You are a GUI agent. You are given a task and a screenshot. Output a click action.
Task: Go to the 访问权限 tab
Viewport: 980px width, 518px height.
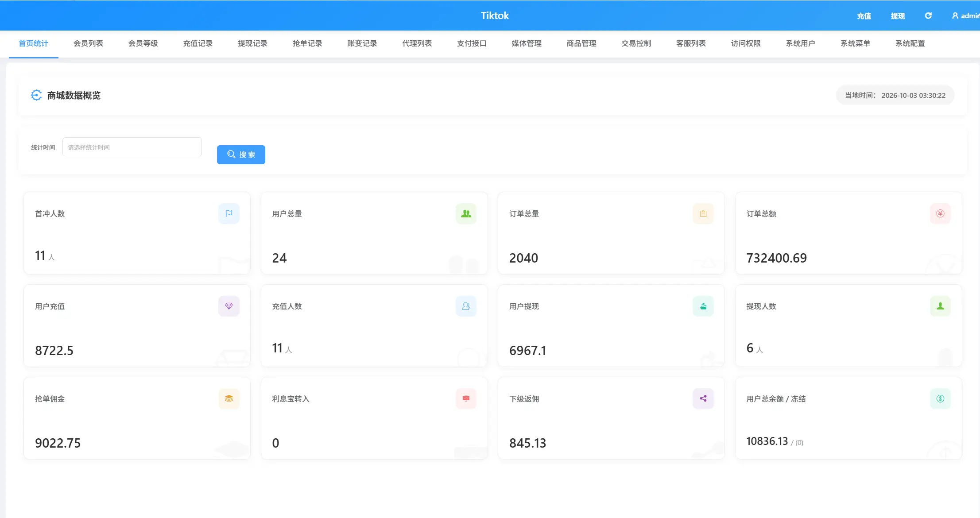click(x=746, y=43)
